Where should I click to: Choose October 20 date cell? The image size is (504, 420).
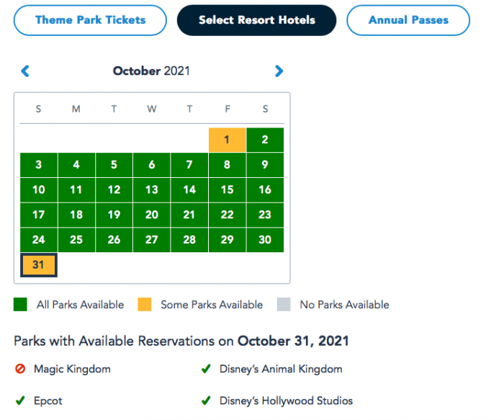pos(151,215)
